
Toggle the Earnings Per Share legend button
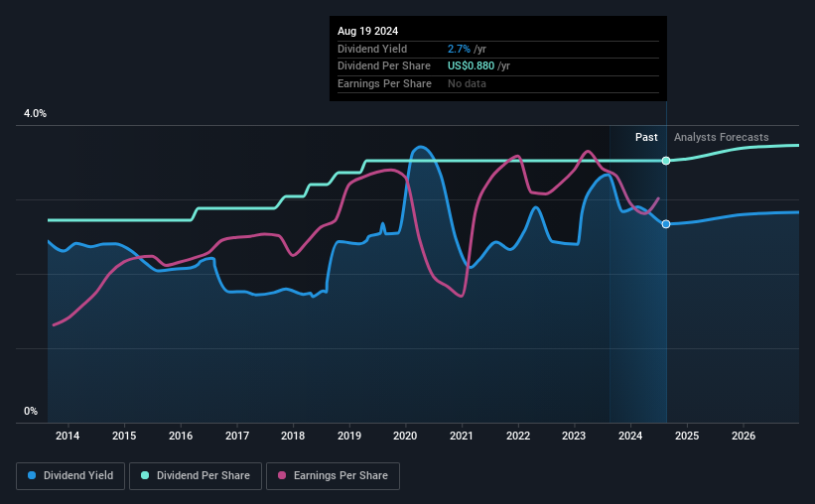coord(333,476)
